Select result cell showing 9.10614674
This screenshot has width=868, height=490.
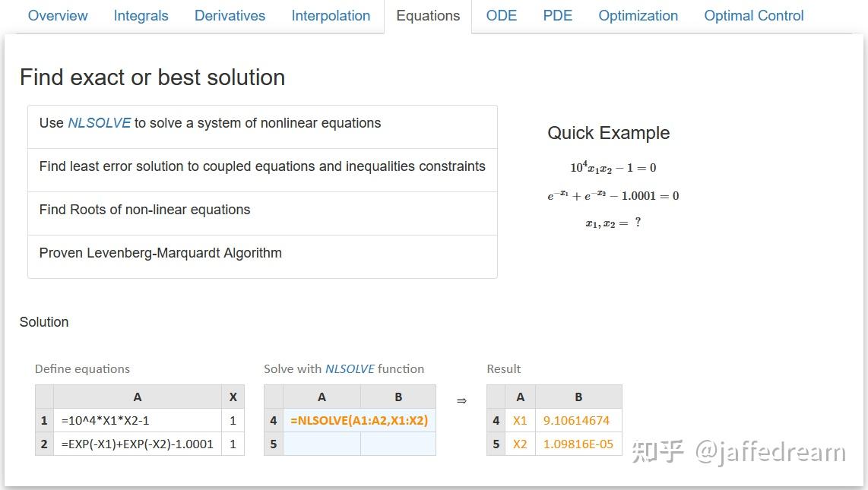point(578,420)
